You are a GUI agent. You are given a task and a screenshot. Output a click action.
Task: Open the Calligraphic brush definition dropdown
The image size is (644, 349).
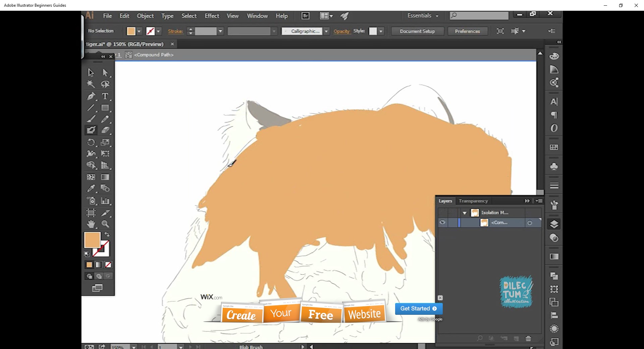[x=326, y=31]
